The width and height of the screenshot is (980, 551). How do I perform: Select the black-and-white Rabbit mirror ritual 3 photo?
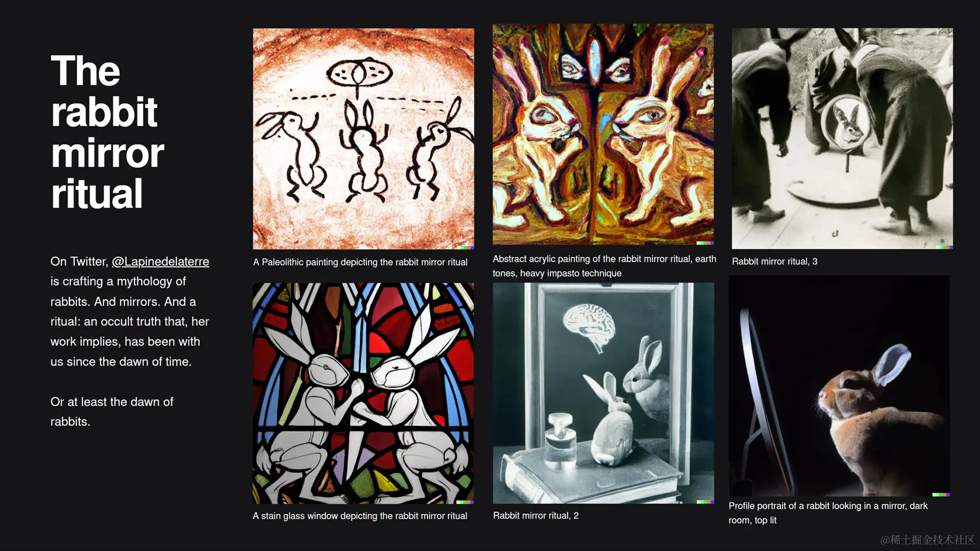click(x=843, y=139)
